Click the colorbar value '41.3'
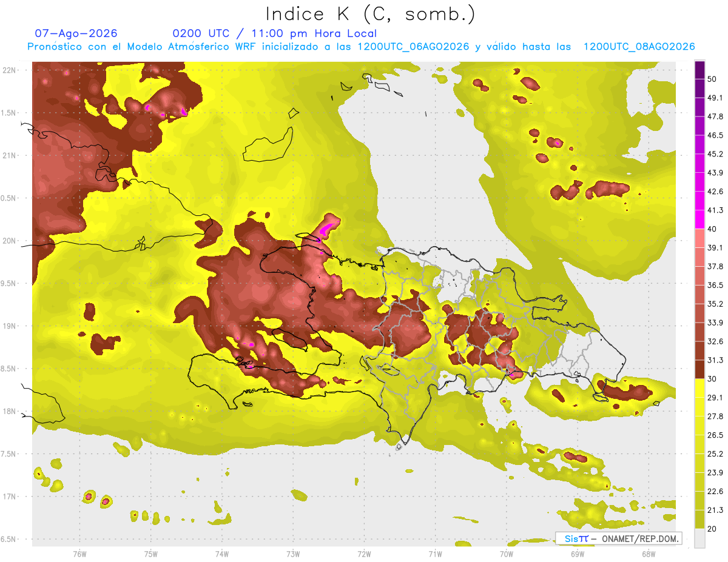This screenshot has height=562, width=728. (715, 211)
